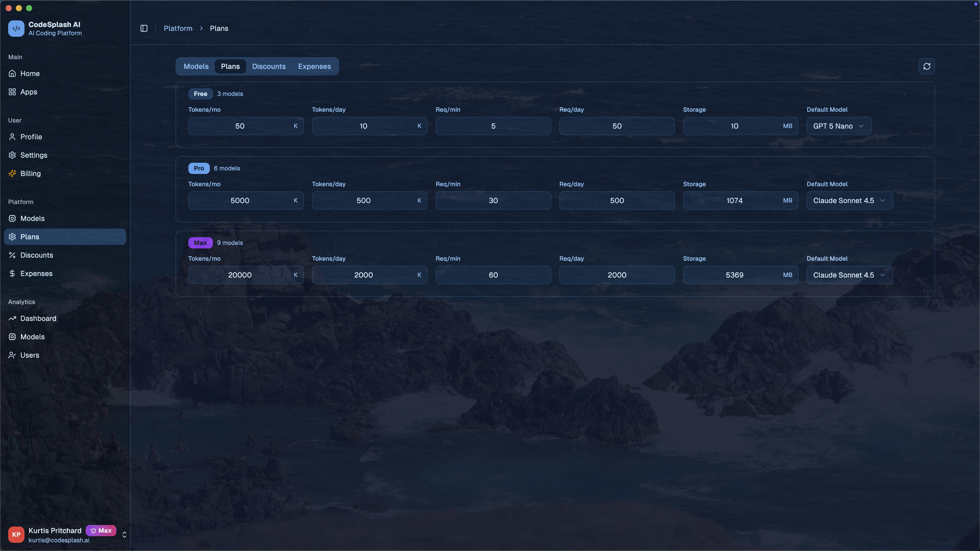This screenshot has width=980, height=551.
Task: Click the Pro plan Tokens/mo field
Action: 240,201
